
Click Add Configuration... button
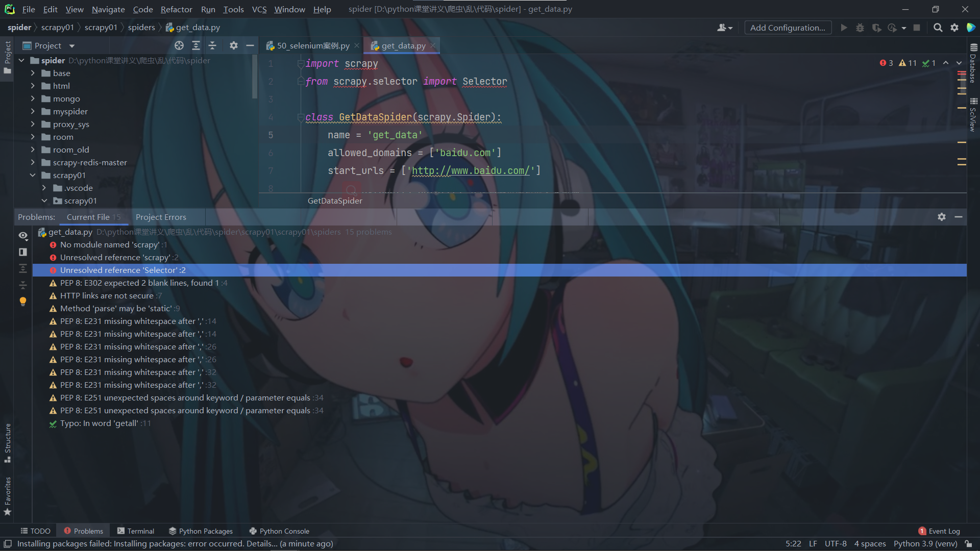click(788, 28)
